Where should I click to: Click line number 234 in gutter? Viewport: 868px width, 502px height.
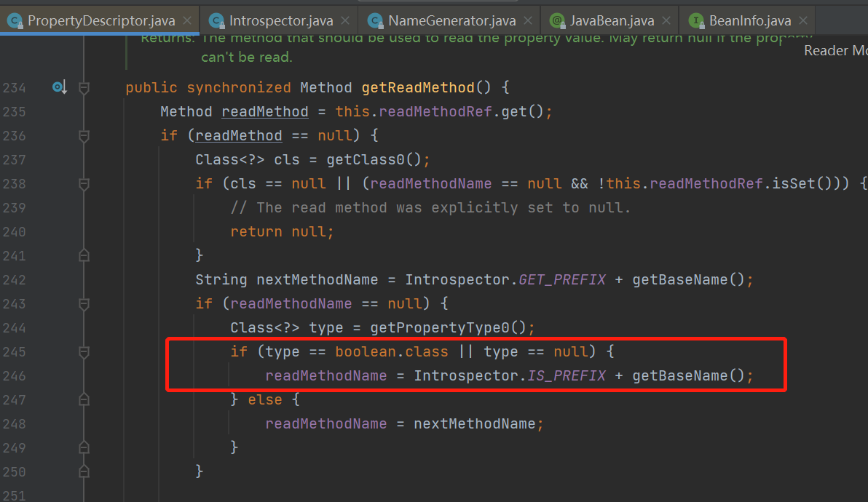[15, 88]
